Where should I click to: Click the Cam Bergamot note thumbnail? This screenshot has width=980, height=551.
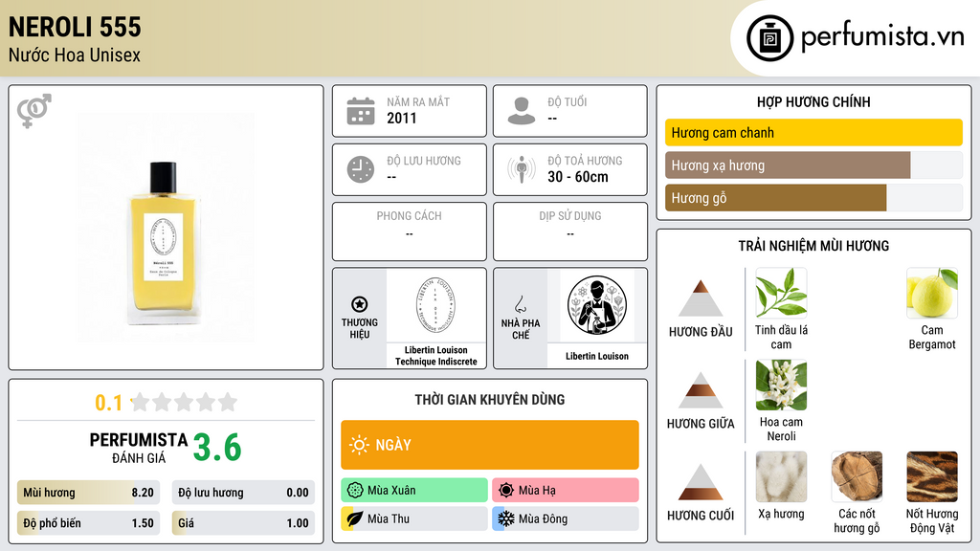(x=932, y=293)
